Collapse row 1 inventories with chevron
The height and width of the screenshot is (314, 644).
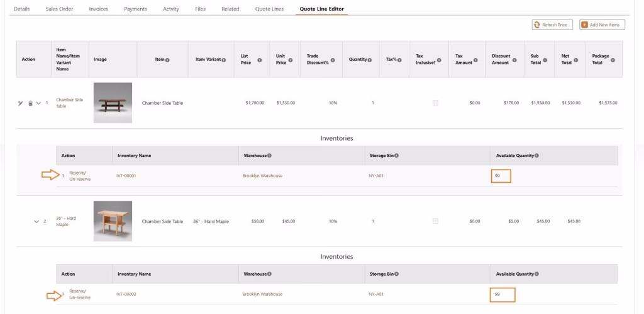[x=38, y=103]
